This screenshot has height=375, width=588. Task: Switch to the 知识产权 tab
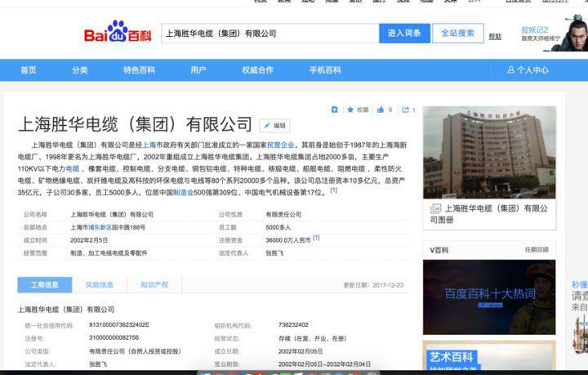click(154, 285)
